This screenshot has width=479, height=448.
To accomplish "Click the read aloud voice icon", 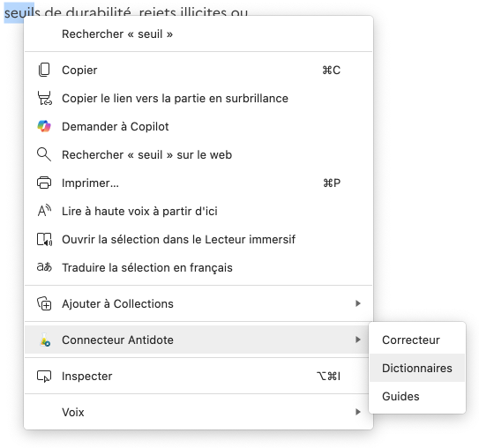I will coord(44,211).
